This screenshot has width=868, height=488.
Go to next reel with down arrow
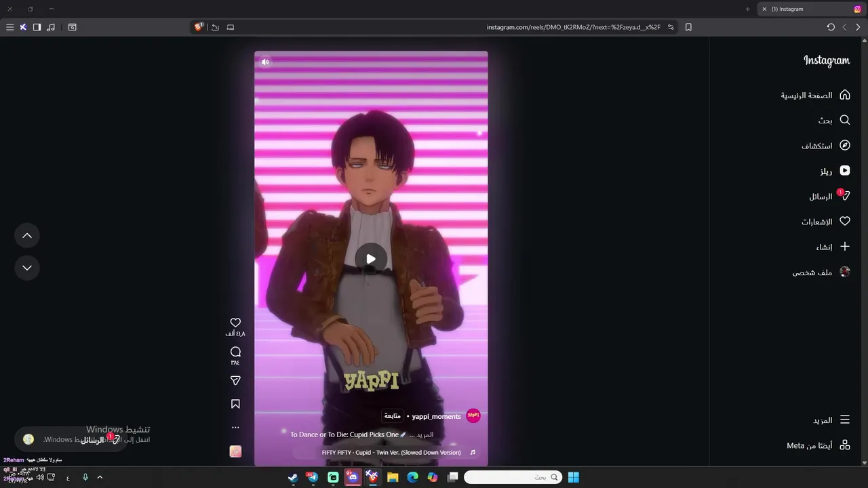coord(27,268)
